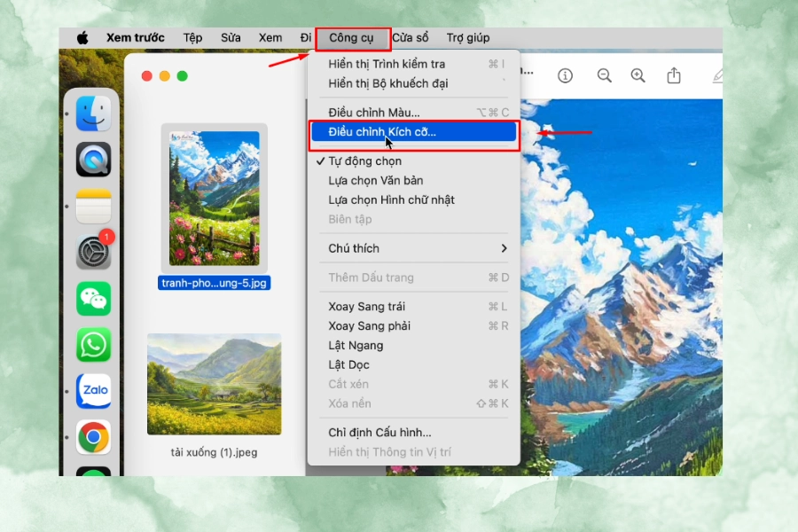
Task: Click the mountain painting in the preview
Action: (622, 287)
